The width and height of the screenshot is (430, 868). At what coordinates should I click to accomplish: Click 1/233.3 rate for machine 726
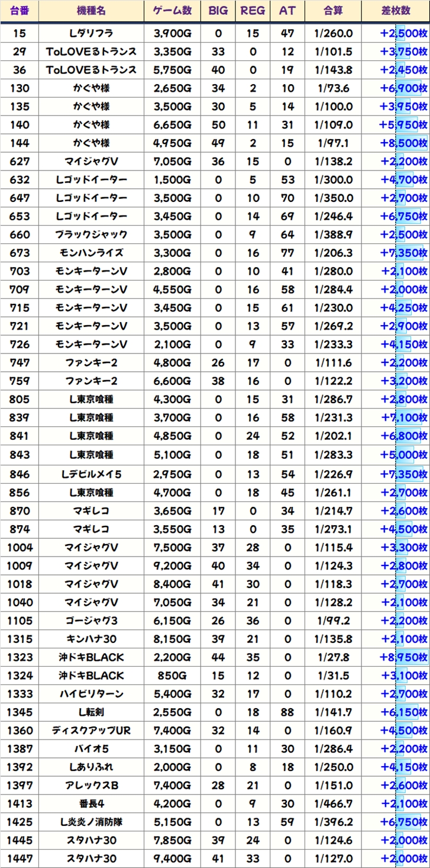coord(334,345)
